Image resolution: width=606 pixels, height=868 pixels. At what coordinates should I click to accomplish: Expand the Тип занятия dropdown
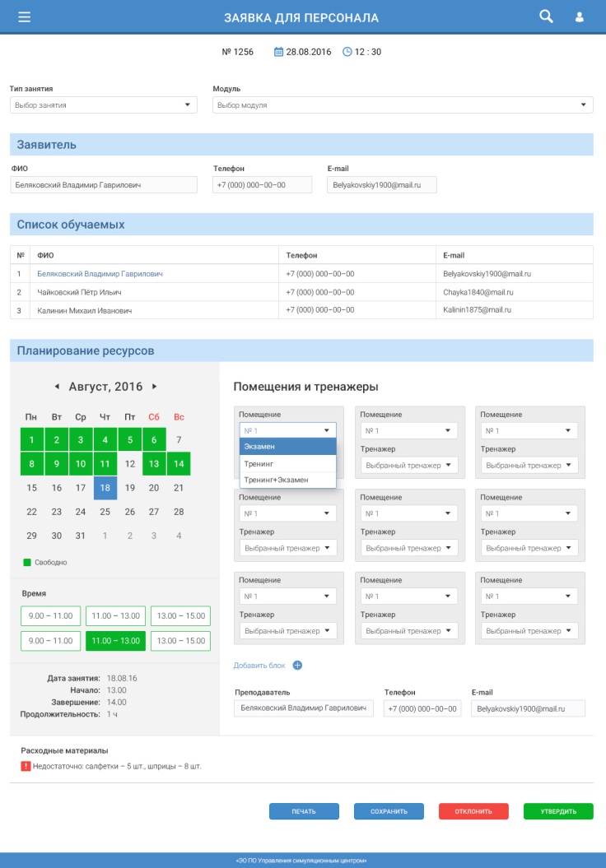[x=104, y=105]
